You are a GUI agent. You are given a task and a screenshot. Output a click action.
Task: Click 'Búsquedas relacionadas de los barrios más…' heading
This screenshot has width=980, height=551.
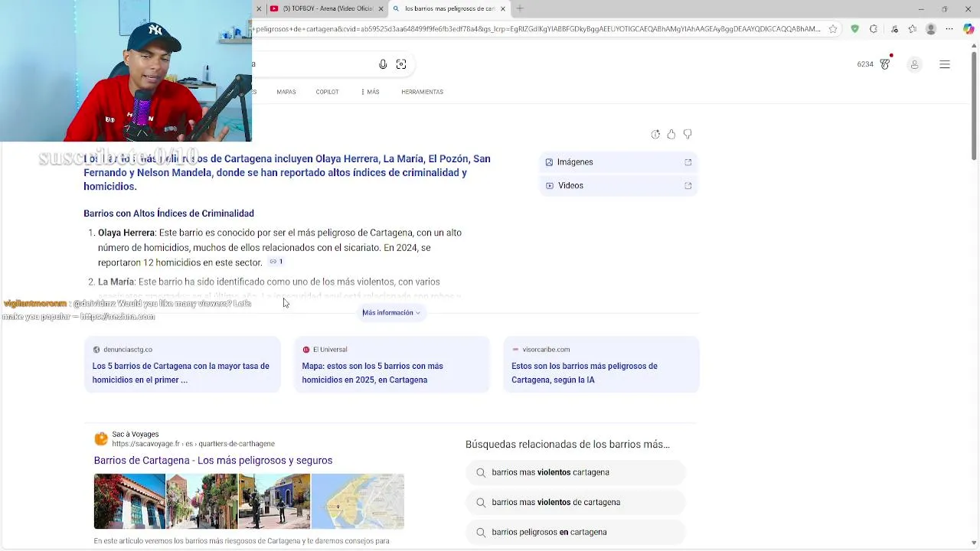567,444
